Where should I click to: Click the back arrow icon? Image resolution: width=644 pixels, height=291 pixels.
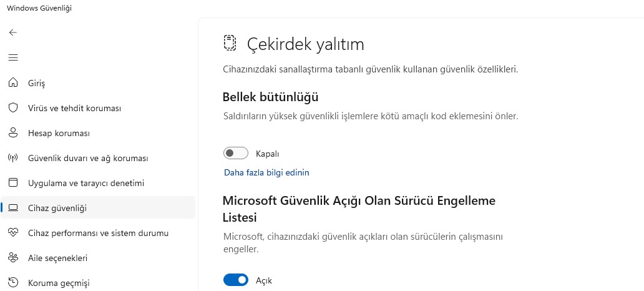tap(13, 32)
